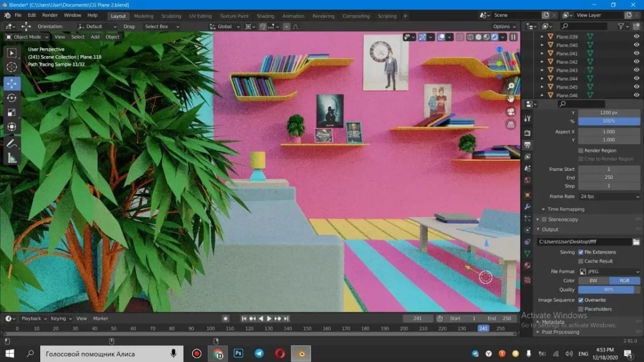Activate the Move tool
Screen dimensions: 644x362
12,84
